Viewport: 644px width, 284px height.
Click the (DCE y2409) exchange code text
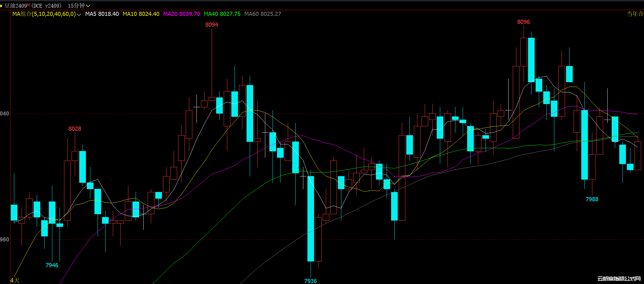tap(47, 6)
